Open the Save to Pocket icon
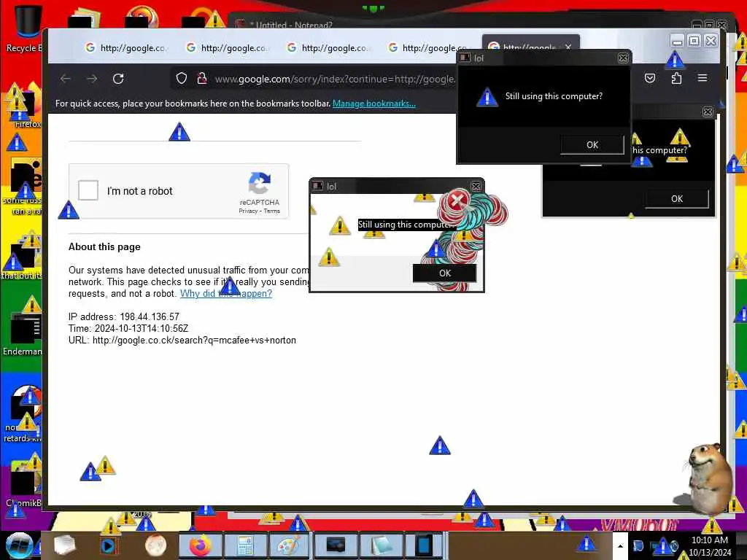Screen dimensions: 747x560 coord(650,78)
